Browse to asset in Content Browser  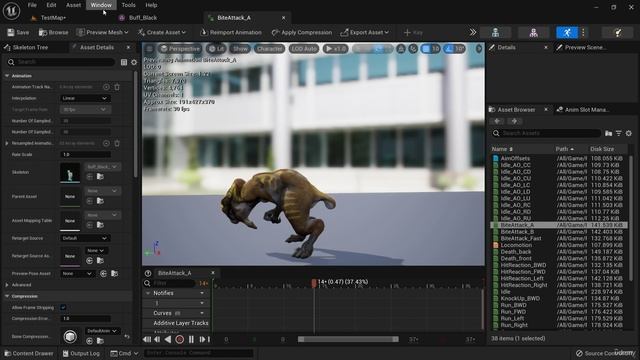click(x=53, y=32)
